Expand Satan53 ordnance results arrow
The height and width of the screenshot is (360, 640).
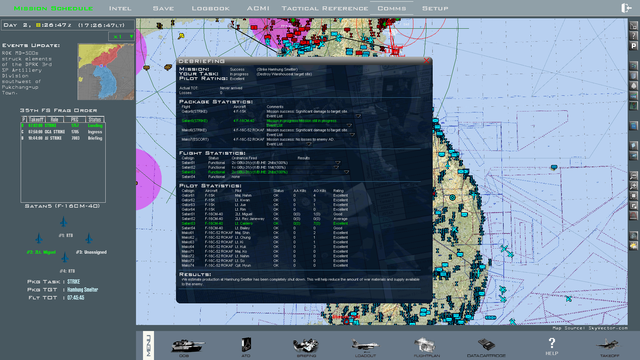tap(346, 172)
